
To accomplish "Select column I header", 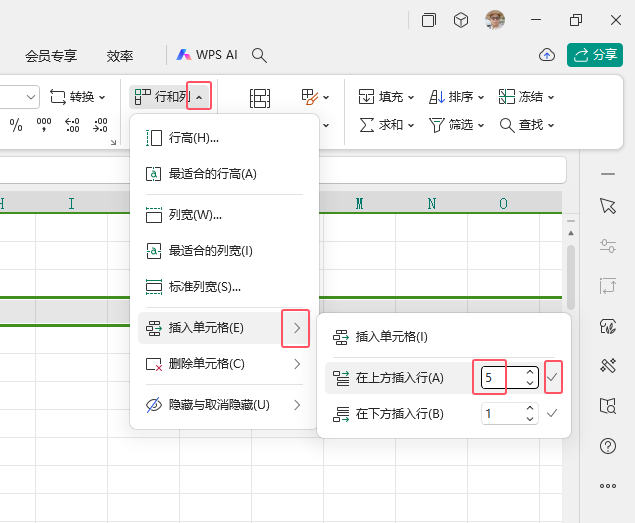I will point(72,203).
